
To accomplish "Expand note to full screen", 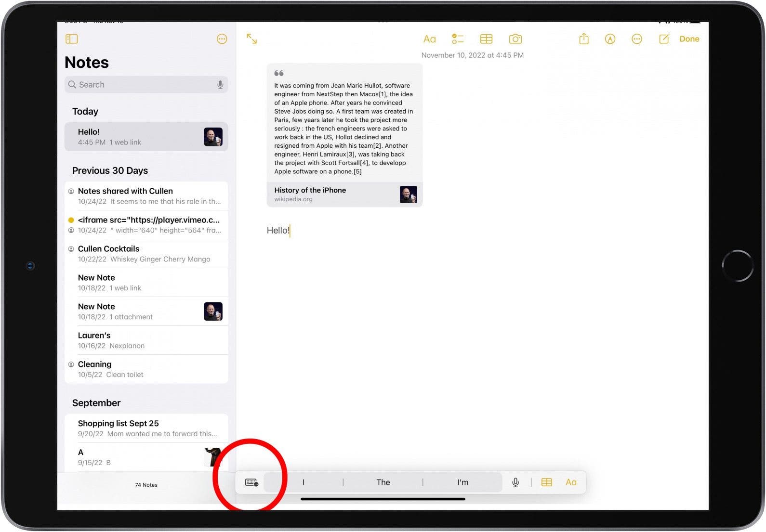I will (251, 39).
